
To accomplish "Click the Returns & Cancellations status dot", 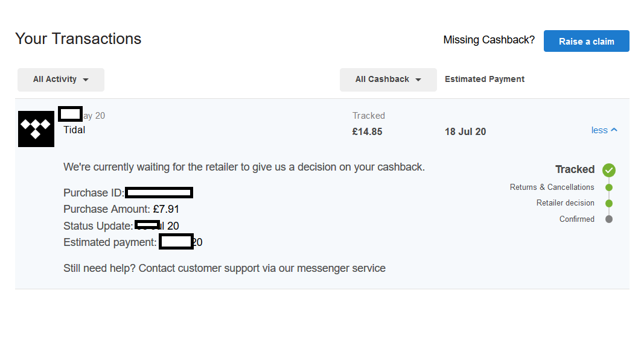I will (x=608, y=187).
